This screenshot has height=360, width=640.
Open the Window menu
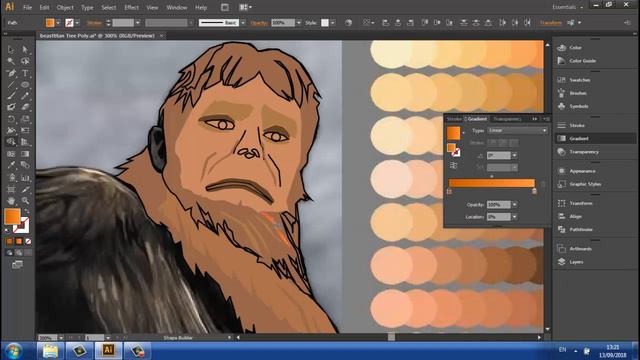click(177, 7)
